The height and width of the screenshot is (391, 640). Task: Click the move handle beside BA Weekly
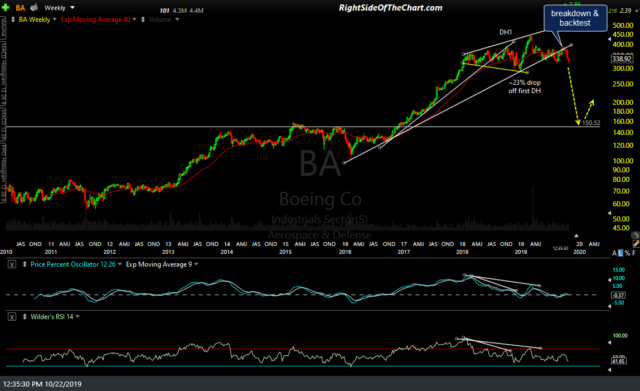tap(13, 19)
